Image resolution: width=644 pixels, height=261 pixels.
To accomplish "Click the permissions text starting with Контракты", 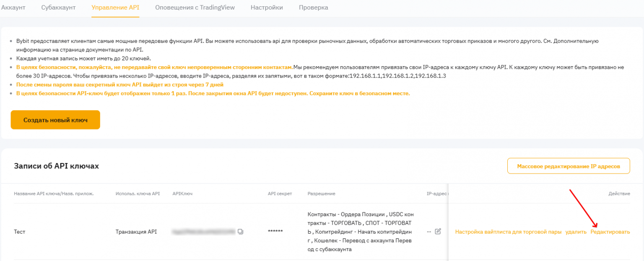I will point(360,232).
